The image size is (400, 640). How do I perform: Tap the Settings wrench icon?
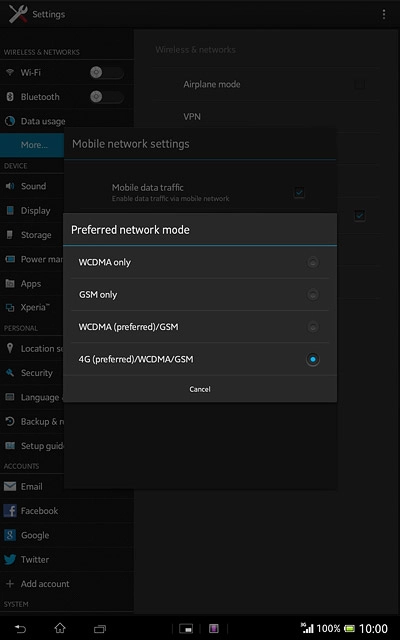click(x=18, y=14)
